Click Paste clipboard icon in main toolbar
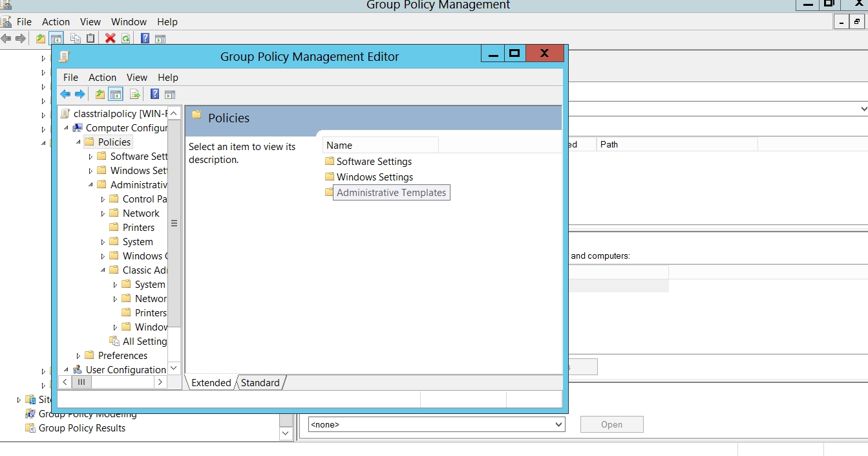Image resolution: width=868 pixels, height=456 pixels. point(90,39)
